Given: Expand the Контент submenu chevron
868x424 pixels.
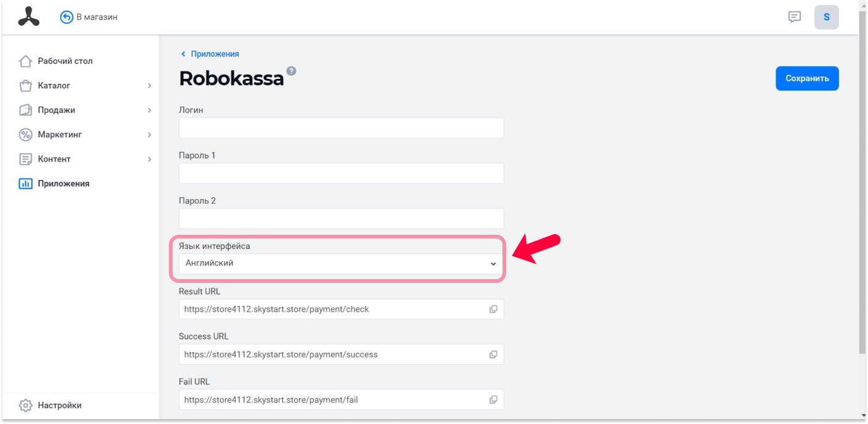Looking at the screenshot, I should pyautogui.click(x=149, y=159).
